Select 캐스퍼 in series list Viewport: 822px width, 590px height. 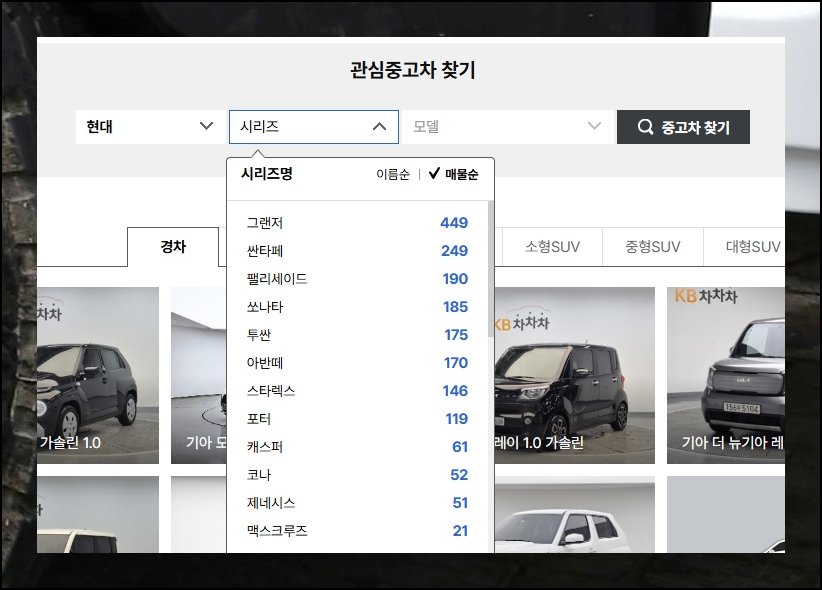click(357, 447)
